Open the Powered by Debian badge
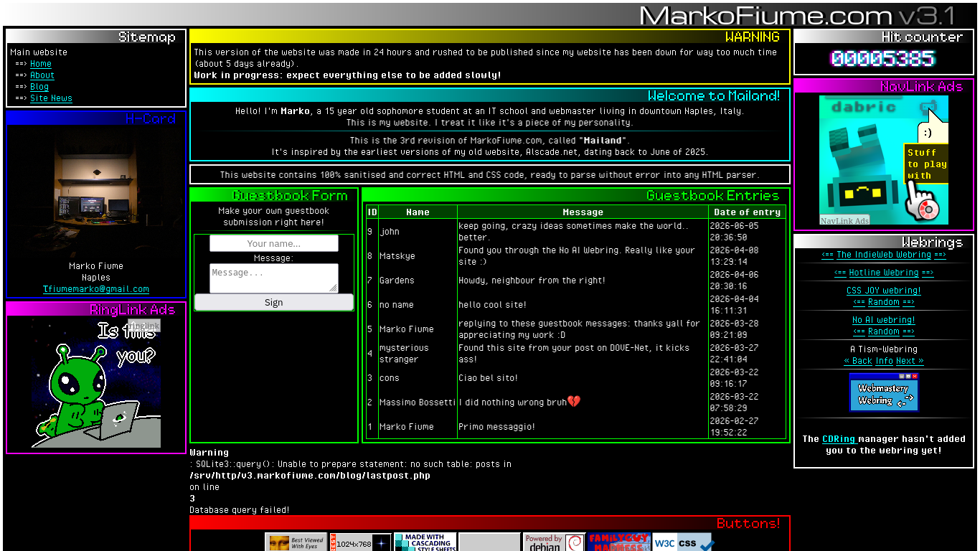This screenshot has height=551, width=980. pyautogui.click(x=554, y=542)
